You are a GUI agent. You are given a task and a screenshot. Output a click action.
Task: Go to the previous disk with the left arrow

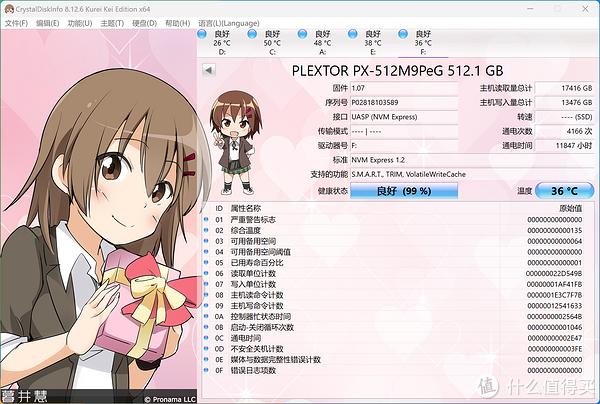[209, 70]
